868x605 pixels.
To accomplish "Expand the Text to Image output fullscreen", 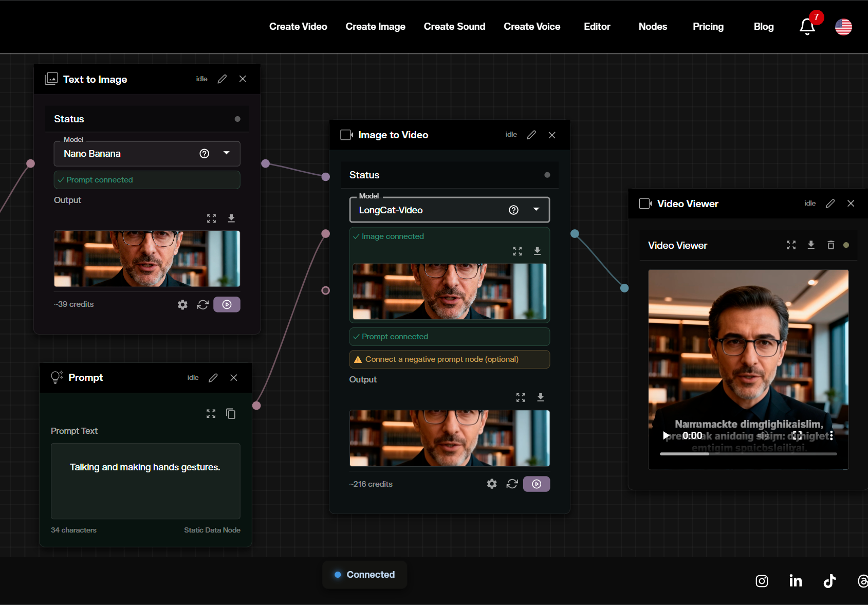I will (211, 218).
